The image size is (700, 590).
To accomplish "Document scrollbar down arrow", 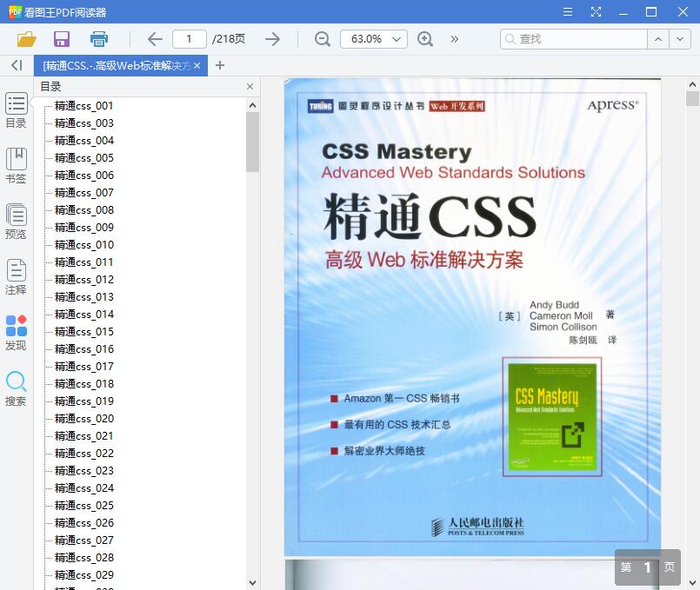I will [x=692, y=583].
